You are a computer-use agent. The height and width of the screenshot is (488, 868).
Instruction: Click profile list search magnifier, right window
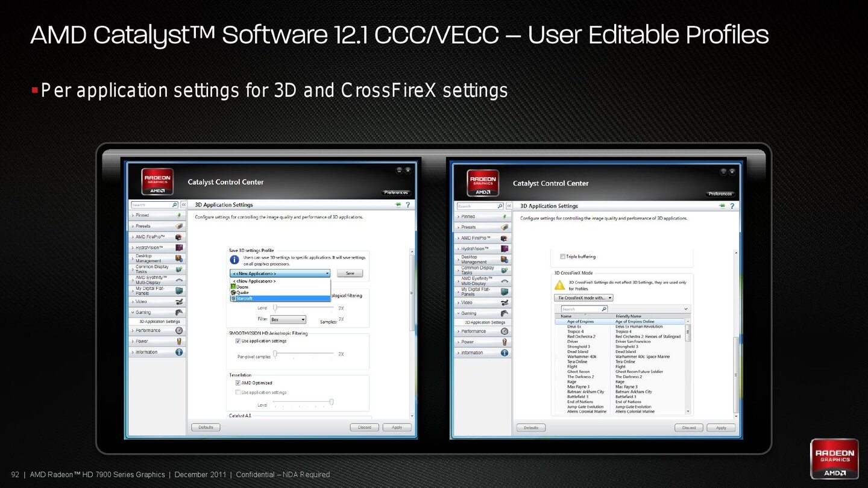click(603, 309)
